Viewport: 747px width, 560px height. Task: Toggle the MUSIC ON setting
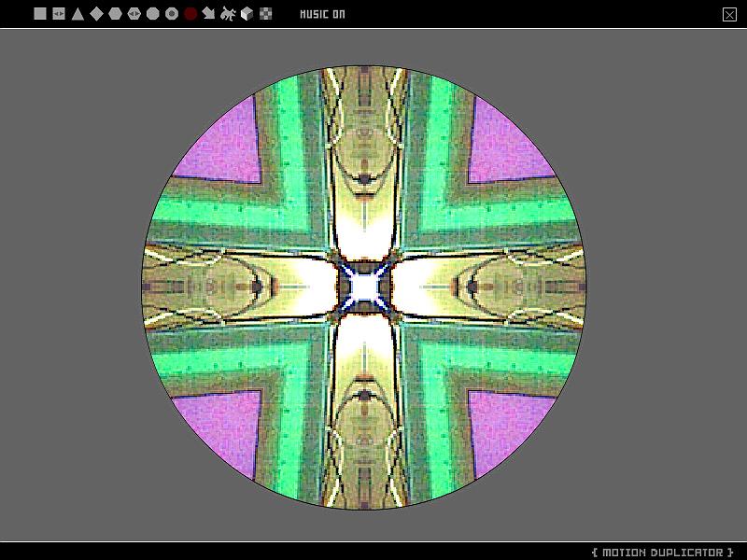322,14
